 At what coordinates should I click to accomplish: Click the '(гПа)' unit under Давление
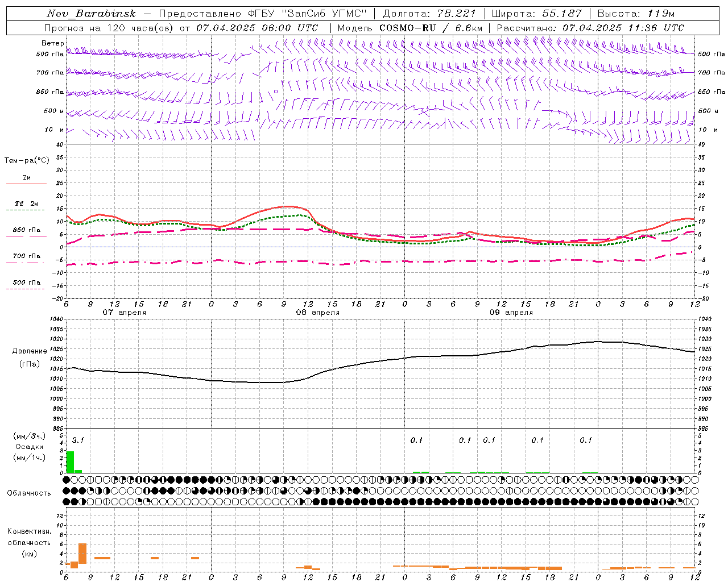29,364
